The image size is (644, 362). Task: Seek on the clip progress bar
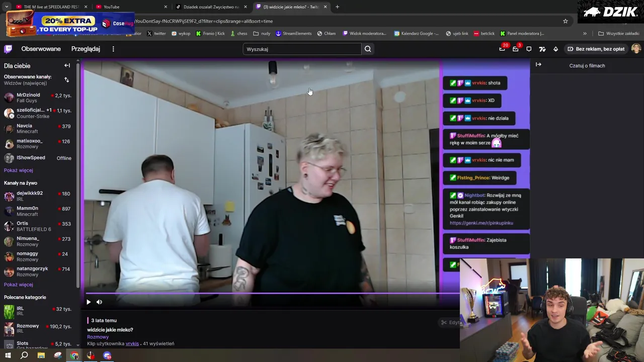(272, 293)
